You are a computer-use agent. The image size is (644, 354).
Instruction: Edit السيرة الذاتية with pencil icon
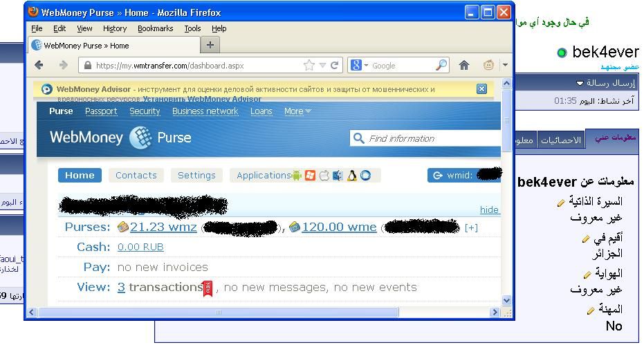(x=560, y=203)
